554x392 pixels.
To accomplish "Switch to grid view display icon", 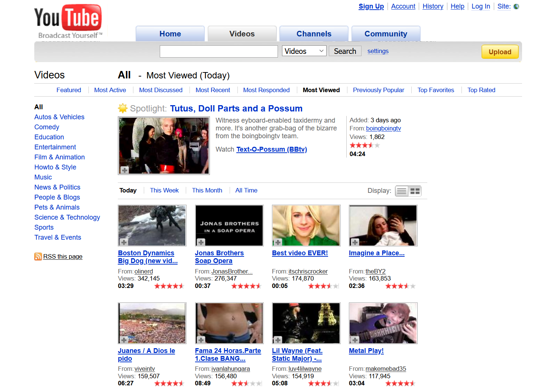I will coord(415,191).
